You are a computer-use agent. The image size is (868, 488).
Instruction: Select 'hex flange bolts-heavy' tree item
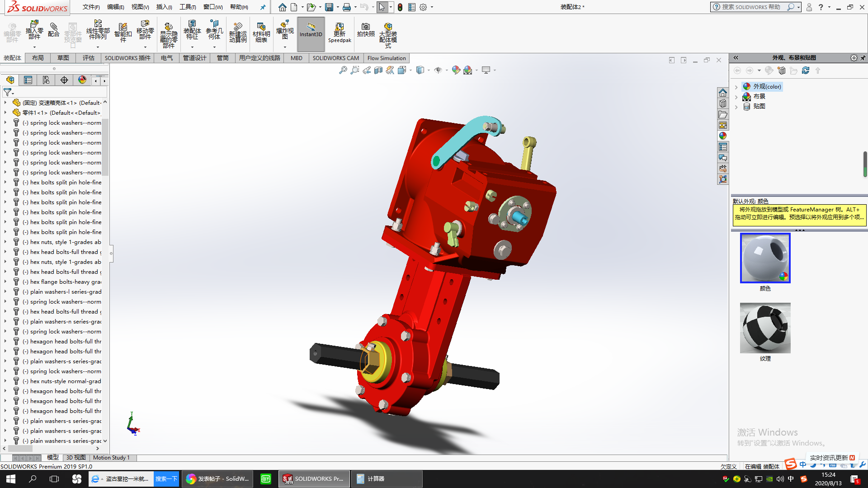[x=66, y=282]
